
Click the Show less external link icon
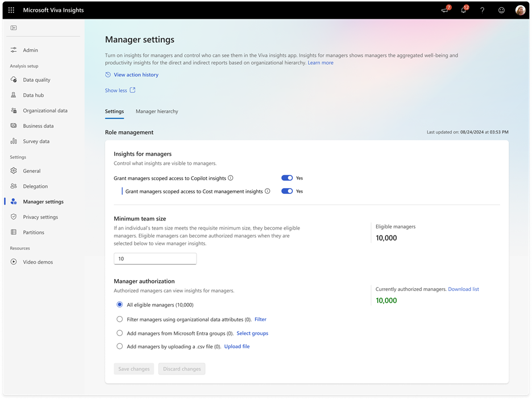[132, 90]
